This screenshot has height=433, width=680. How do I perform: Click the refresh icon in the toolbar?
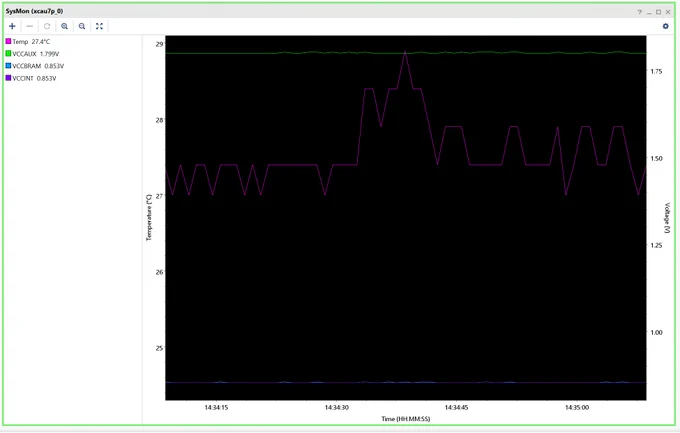(x=47, y=26)
